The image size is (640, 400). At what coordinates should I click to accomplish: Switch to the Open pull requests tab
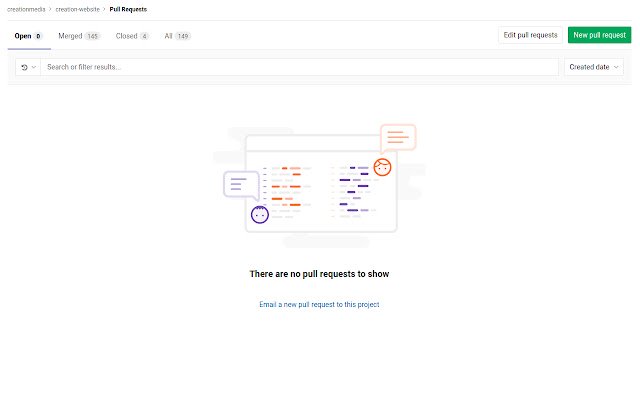[x=28, y=36]
